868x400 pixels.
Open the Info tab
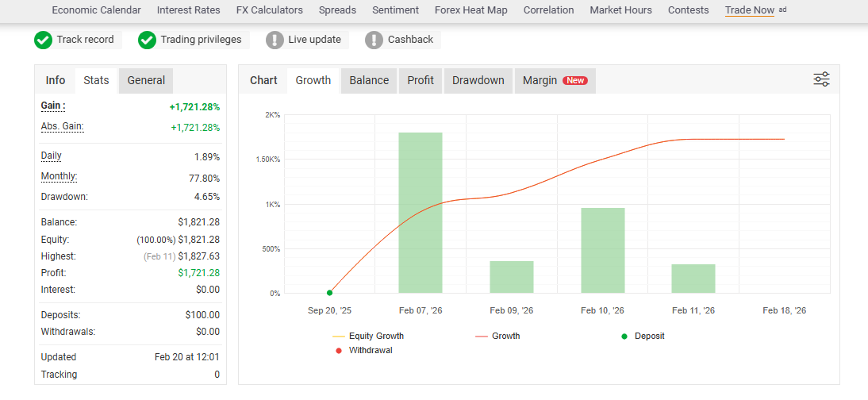tap(56, 80)
